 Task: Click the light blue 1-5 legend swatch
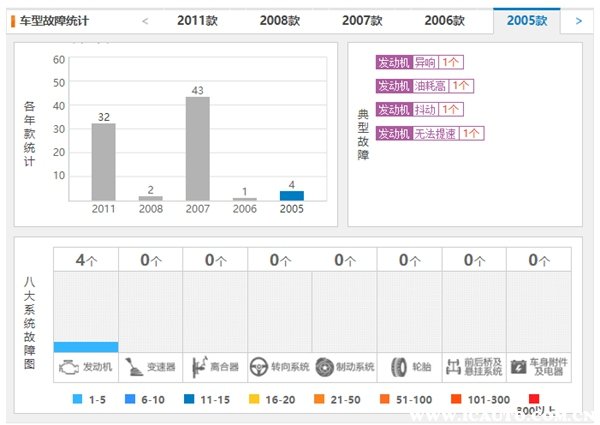[79, 399]
